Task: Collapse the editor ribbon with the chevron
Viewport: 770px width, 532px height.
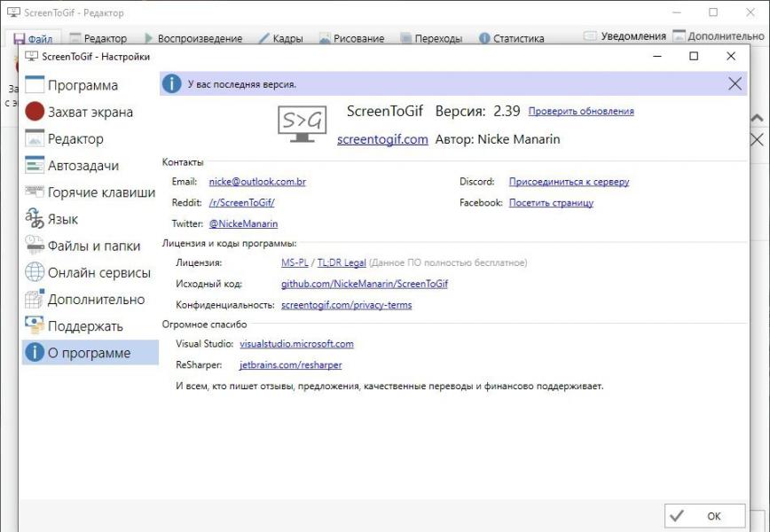Action: [757, 118]
